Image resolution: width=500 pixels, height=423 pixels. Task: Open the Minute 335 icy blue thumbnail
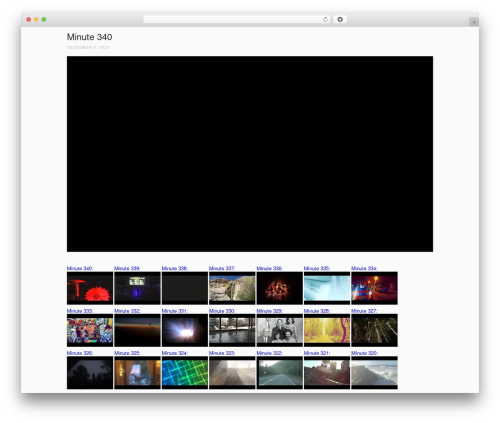click(327, 288)
